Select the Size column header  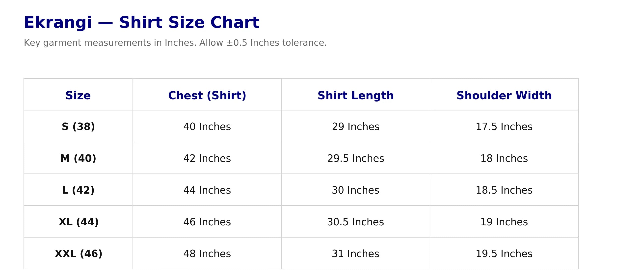(x=78, y=95)
